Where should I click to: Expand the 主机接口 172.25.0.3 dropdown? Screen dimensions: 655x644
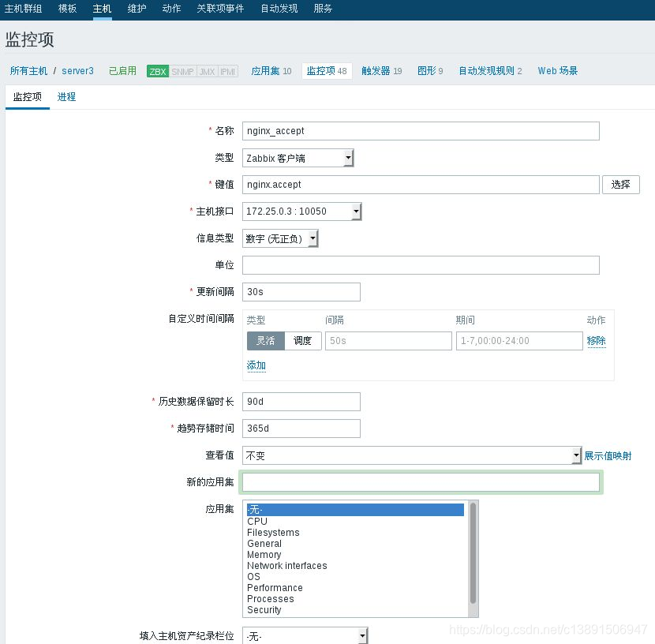tap(301, 212)
